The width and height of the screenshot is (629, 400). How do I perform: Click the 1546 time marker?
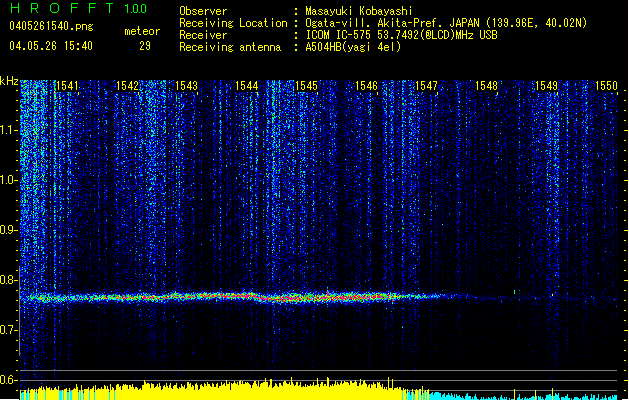[367, 86]
